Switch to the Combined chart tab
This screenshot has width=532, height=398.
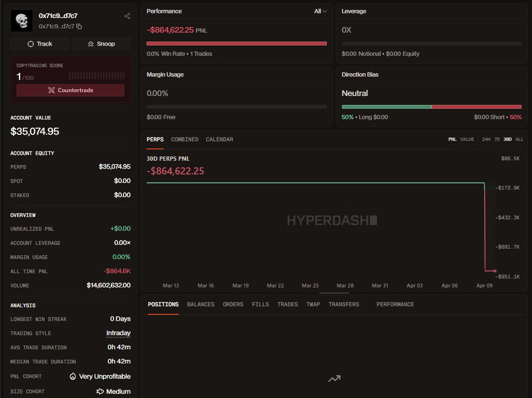point(184,139)
